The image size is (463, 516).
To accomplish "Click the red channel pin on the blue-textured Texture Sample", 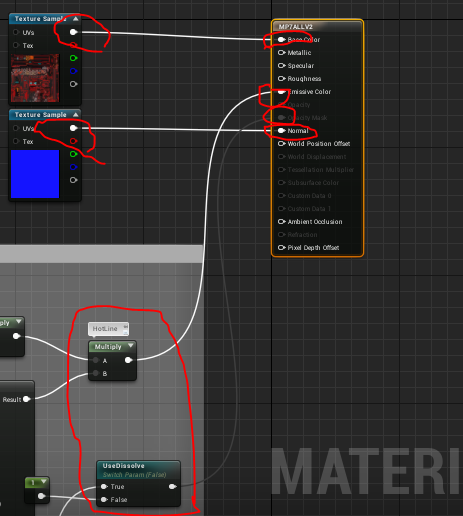I will 73,141.
